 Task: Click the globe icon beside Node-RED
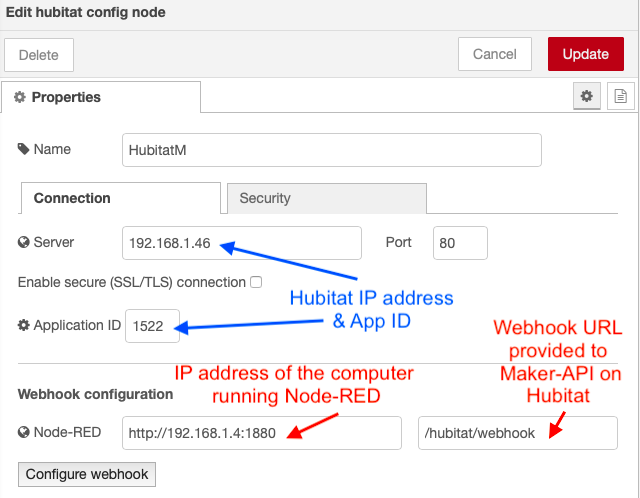tap(24, 432)
